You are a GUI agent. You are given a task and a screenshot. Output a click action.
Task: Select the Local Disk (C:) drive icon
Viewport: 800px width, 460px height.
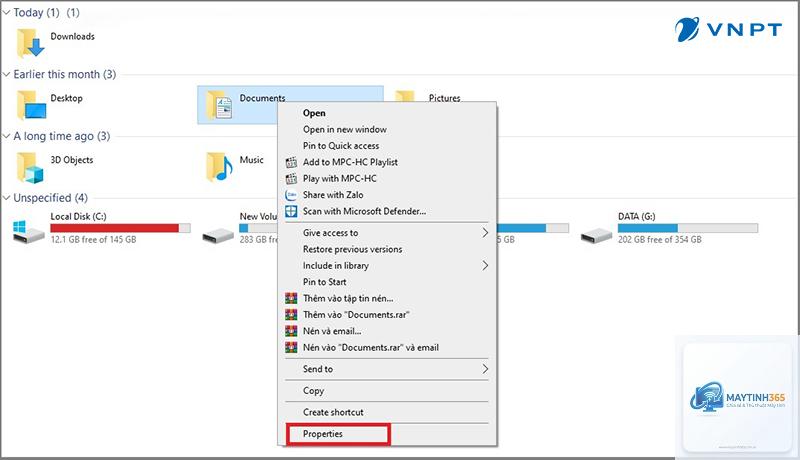tap(29, 231)
